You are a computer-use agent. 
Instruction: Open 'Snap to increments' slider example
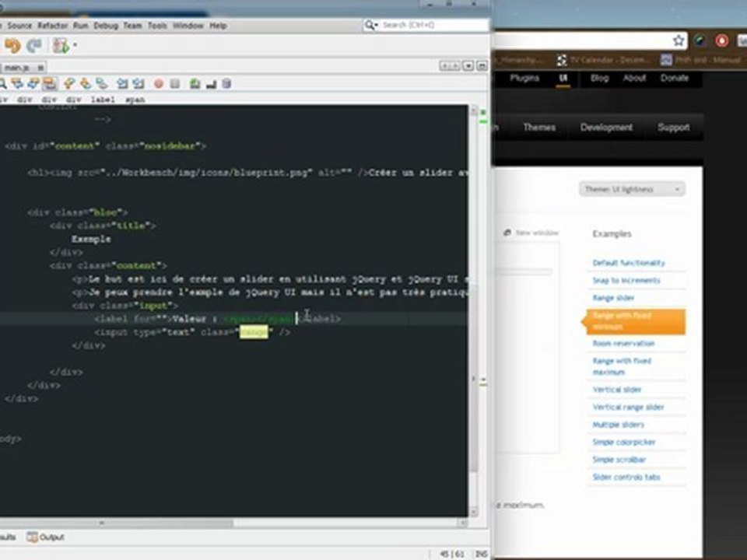point(626,281)
